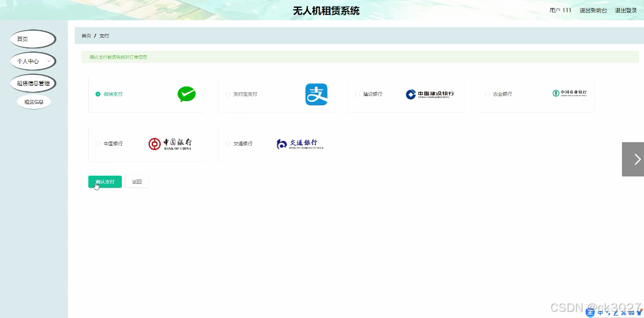Select the 农业银行 radio button

click(487, 94)
